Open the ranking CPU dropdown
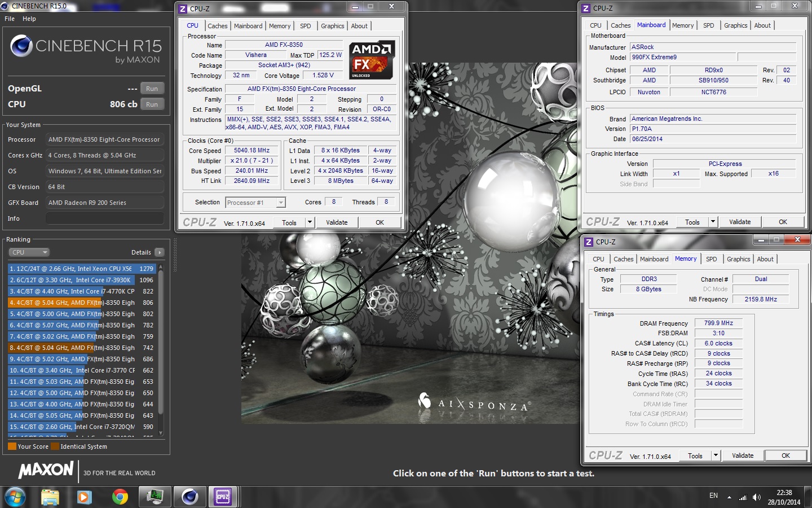This screenshot has width=812, height=508. (29, 252)
